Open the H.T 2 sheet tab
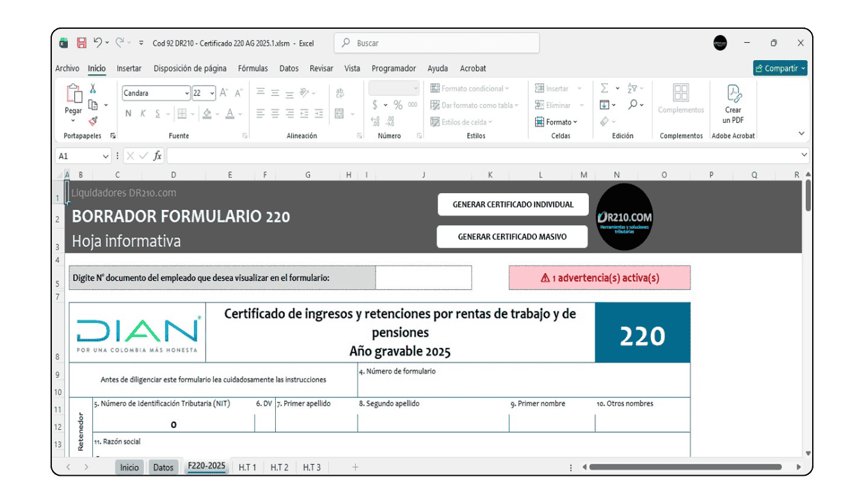This screenshot has width=864, height=504. 280,467
